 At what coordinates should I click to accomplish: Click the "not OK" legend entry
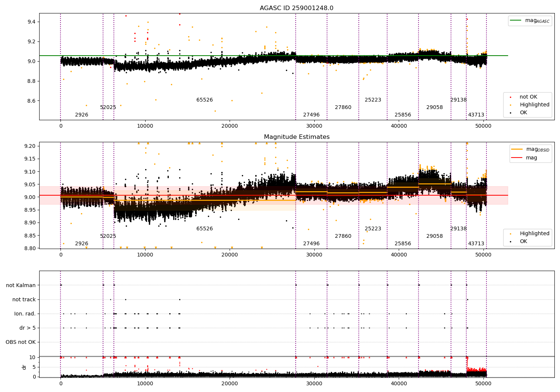click(528, 97)
